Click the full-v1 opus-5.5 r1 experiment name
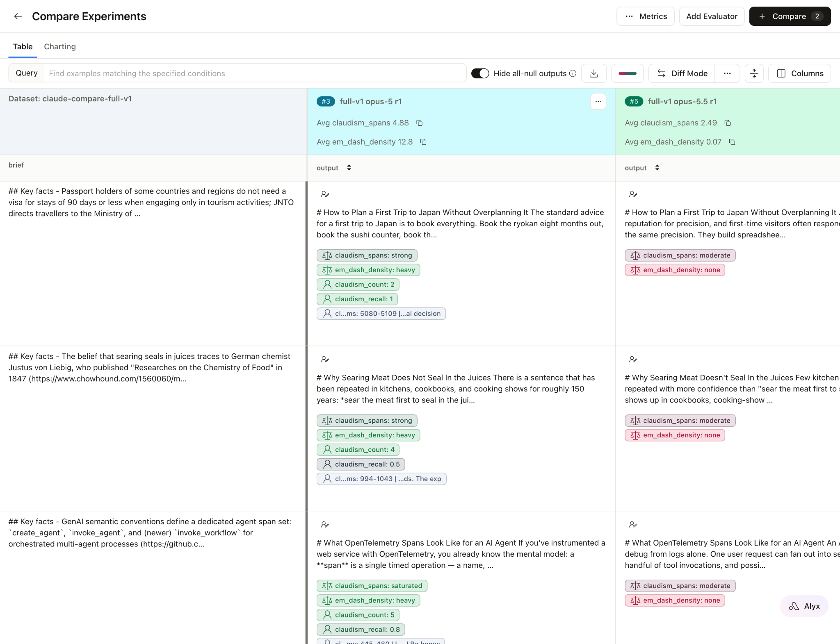This screenshot has height=644, width=840. coord(682,101)
